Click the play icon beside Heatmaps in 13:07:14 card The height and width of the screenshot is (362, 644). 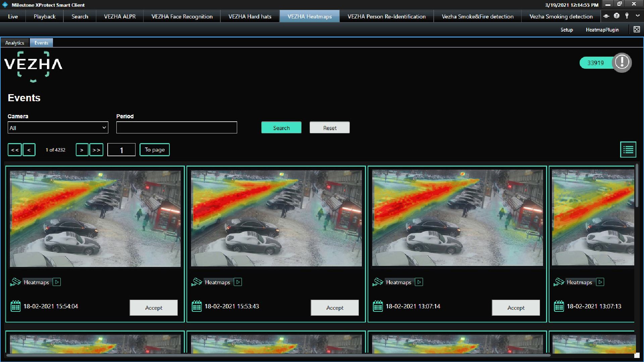pos(419,282)
